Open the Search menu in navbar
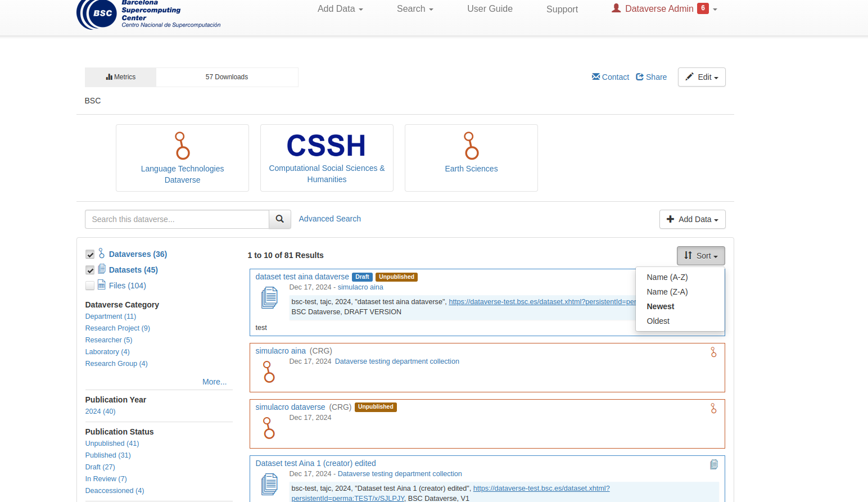868x502 pixels. pyautogui.click(x=415, y=9)
